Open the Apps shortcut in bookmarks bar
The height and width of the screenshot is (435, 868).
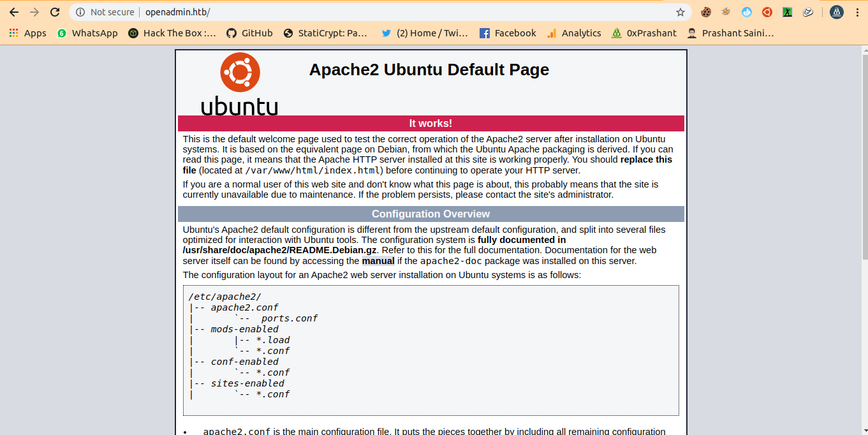click(x=27, y=33)
